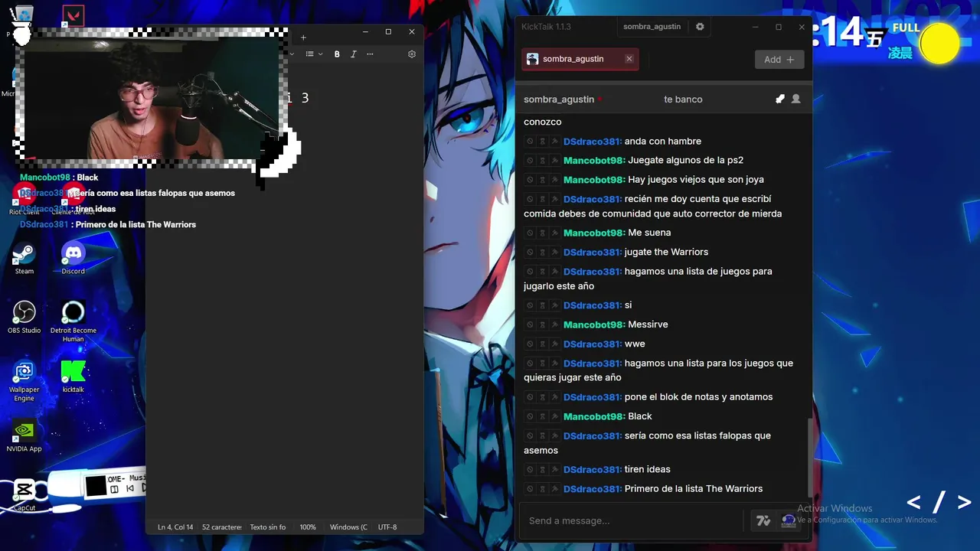This screenshot has width=980, height=551.
Task: Click the album art square in music widget
Action: coord(96,486)
